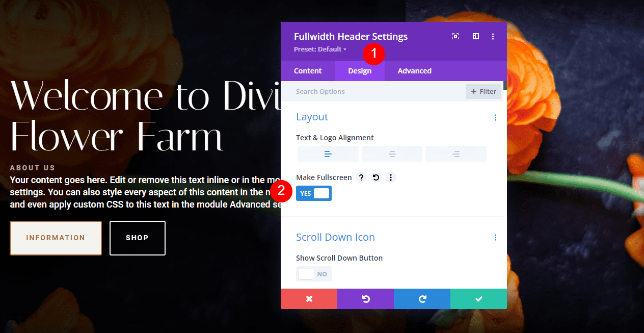The height and width of the screenshot is (333, 644).
Task: Open the modal options three-dot menu
Action: pos(492,36)
